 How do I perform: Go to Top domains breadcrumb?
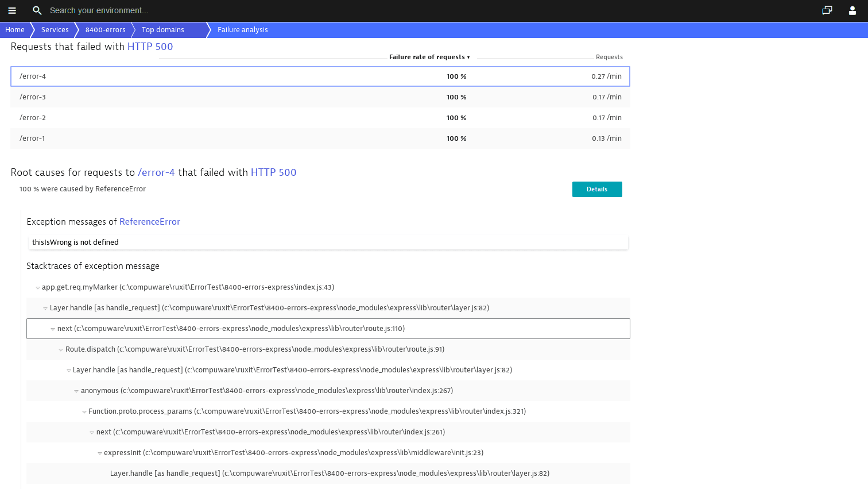163,30
